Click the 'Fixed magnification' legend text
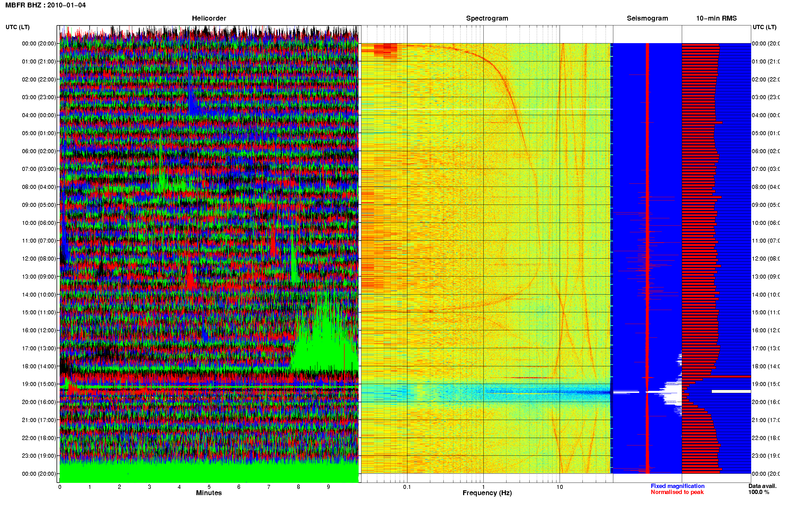 click(x=678, y=486)
